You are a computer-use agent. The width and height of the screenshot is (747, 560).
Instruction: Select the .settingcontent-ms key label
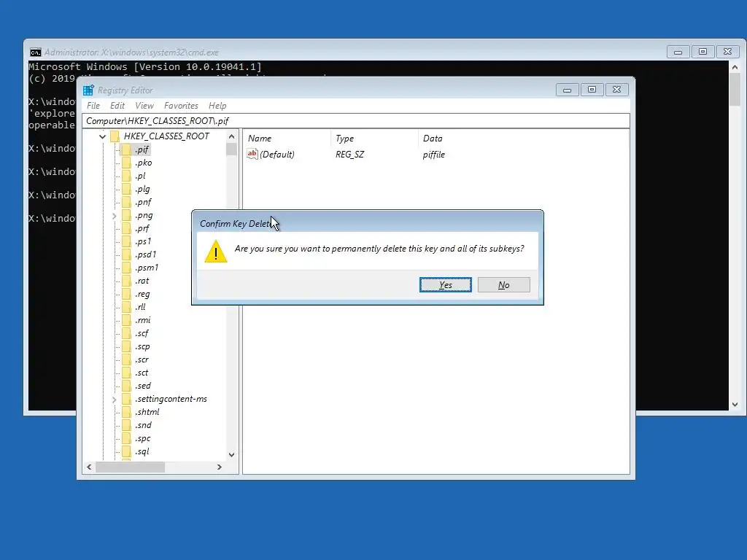pyautogui.click(x=171, y=399)
